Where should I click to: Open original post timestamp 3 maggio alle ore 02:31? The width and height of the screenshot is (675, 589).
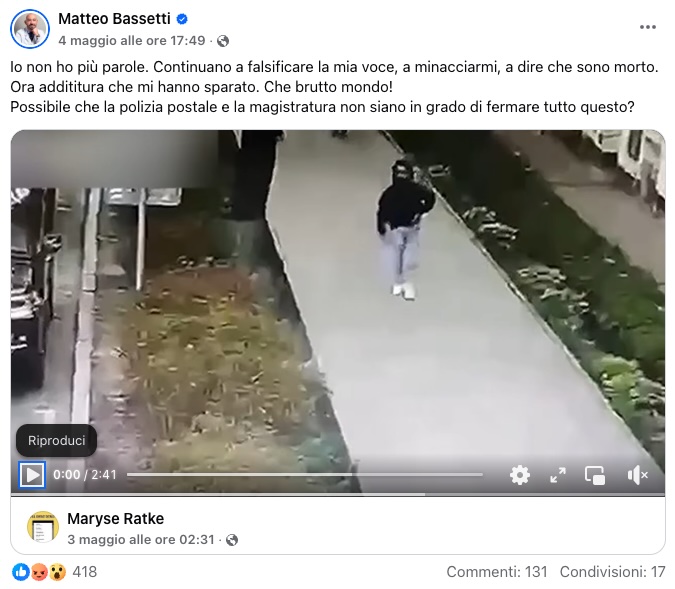click(x=141, y=539)
